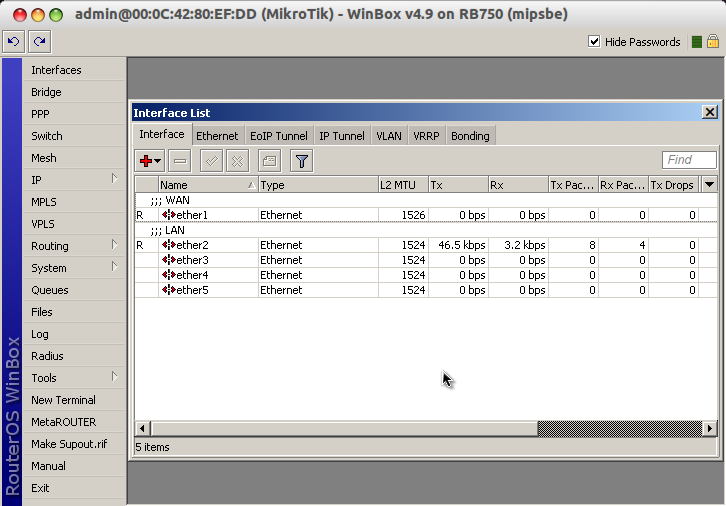726x506 pixels.
Task: Open the red plus Add dropdown
Action: tap(150, 161)
